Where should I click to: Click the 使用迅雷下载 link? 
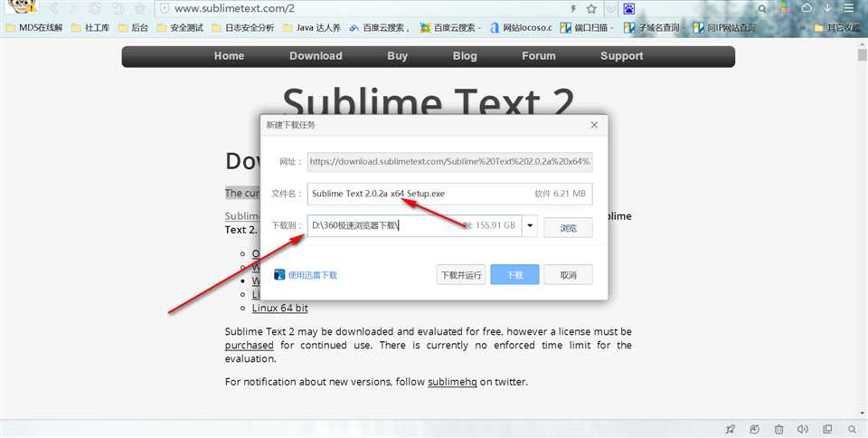pos(312,275)
